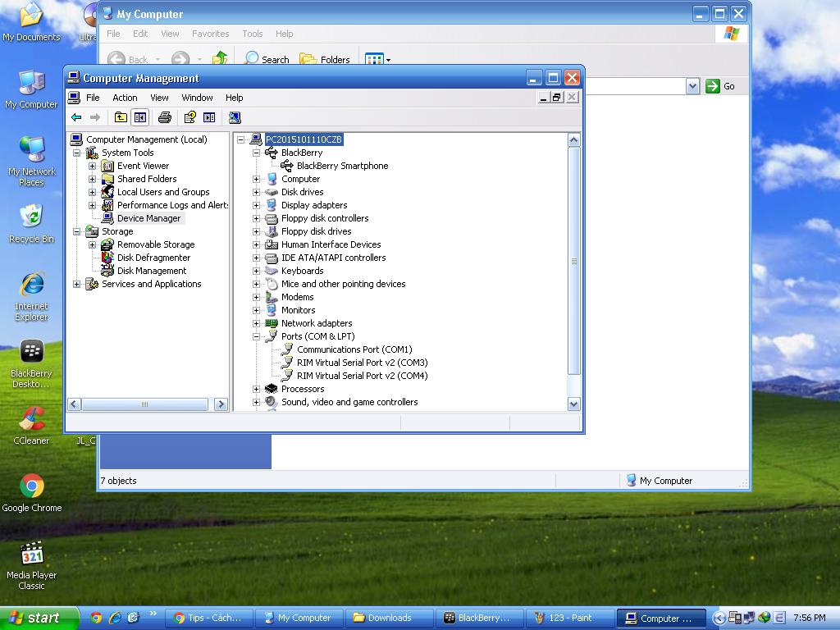Expand the Display adapters category

(x=256, y=205)
